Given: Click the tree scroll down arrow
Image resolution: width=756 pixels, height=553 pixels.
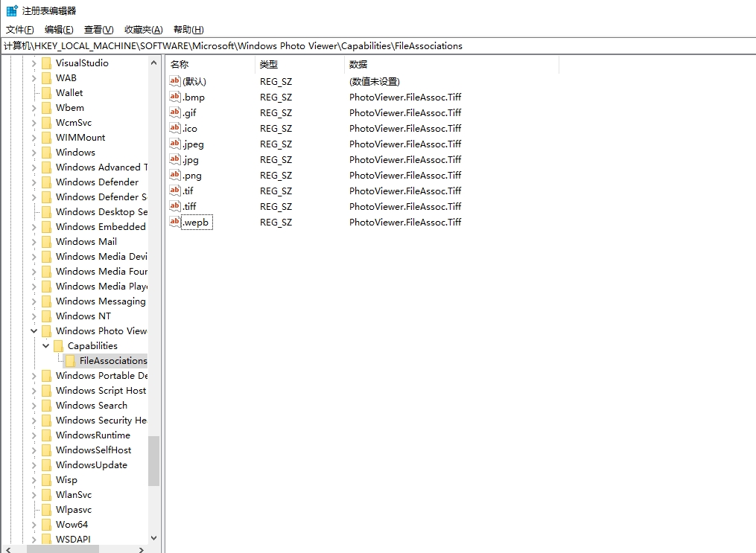Looking at the screenshot, I should click(153, 538).
